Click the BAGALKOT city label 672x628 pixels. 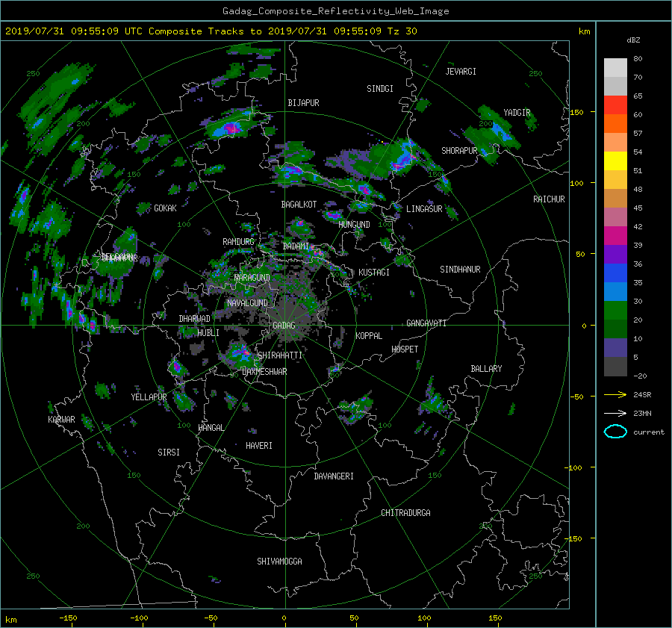(x=299, y=205)
